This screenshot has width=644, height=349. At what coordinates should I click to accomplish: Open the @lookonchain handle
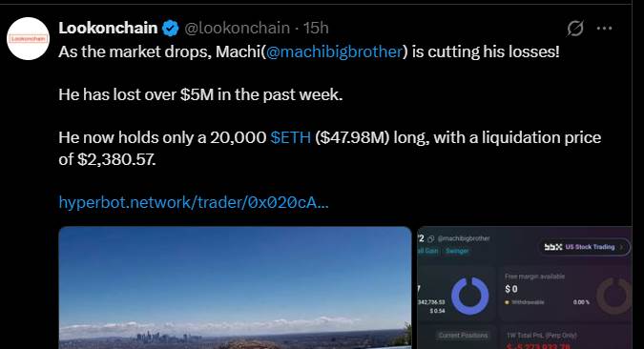(x=237, y=28)
